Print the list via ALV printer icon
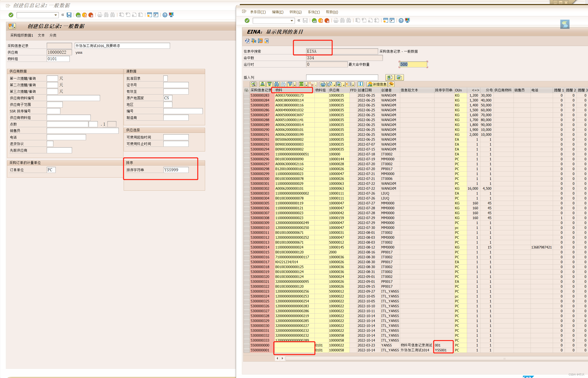This screenshot has height=378, width=588. click(x=323, y=84)
